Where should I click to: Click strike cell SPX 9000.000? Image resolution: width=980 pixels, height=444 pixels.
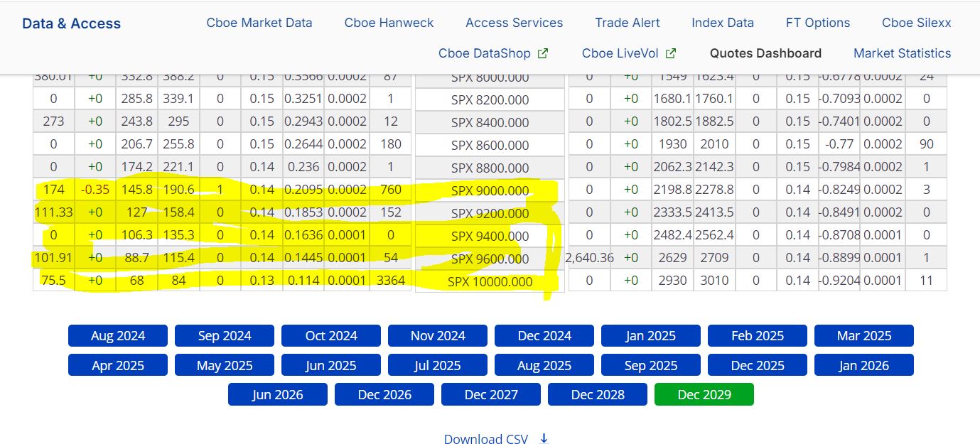coord(490,190)
